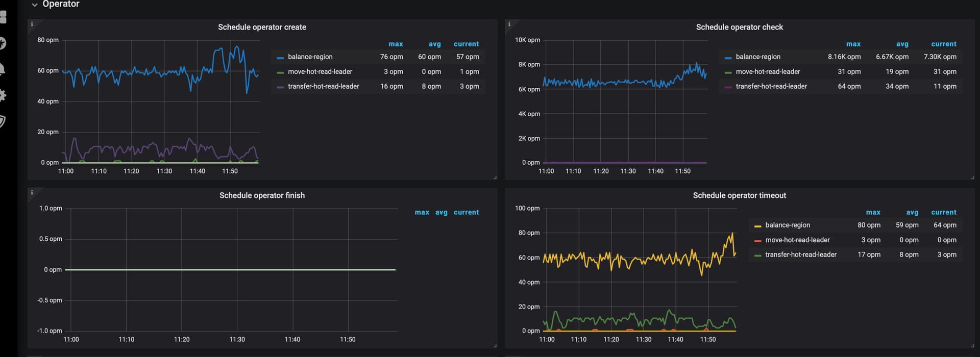Click info icon on Schedule operator finish panel

click(x=32, y=192)
